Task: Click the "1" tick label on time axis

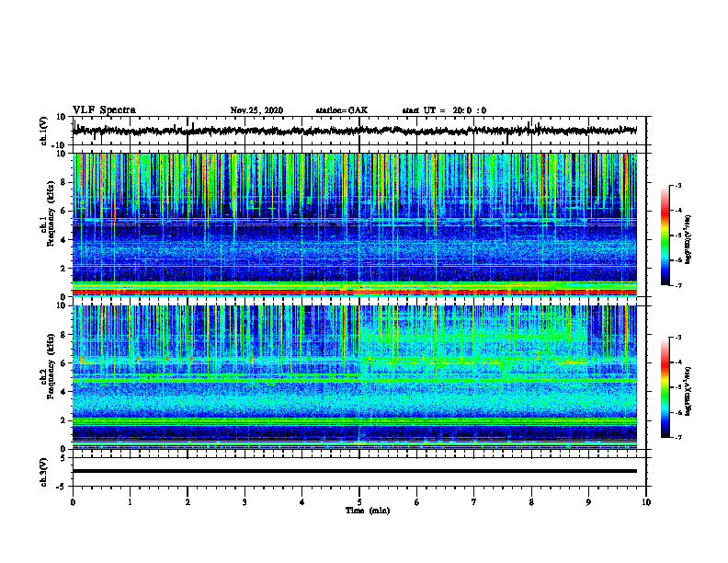Action: tap(130, 502)
